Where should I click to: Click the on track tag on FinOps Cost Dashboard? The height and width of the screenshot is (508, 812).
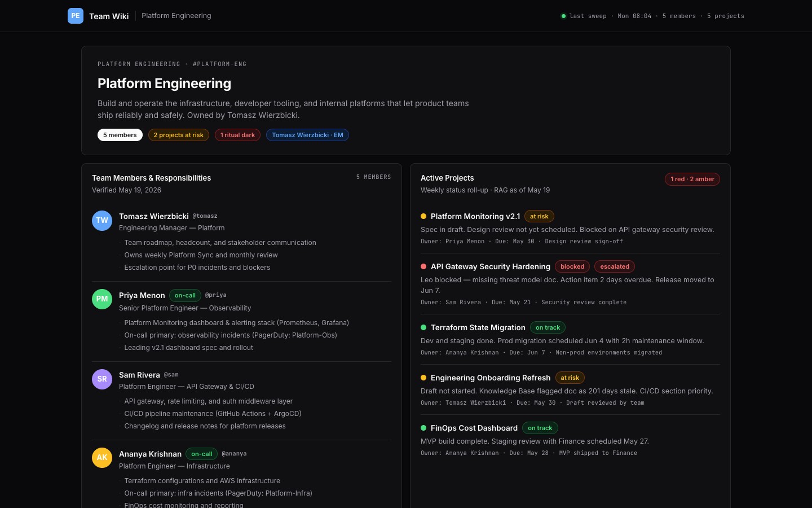pos(540,428)
